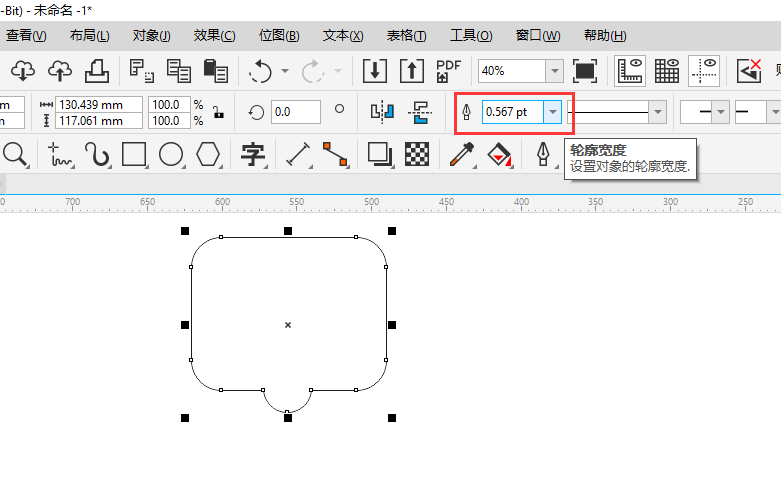Click the Paste clipboard icon
This screenshot has width=781, height=495.
[x=216, y=71]
